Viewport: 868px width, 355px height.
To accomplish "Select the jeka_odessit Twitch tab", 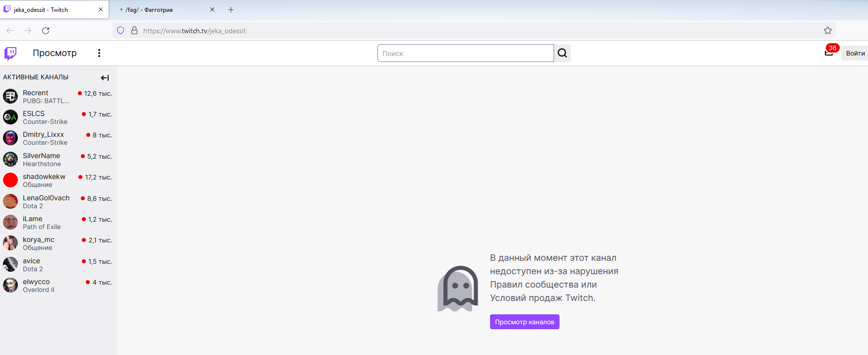I will click(x=55, y=10).
